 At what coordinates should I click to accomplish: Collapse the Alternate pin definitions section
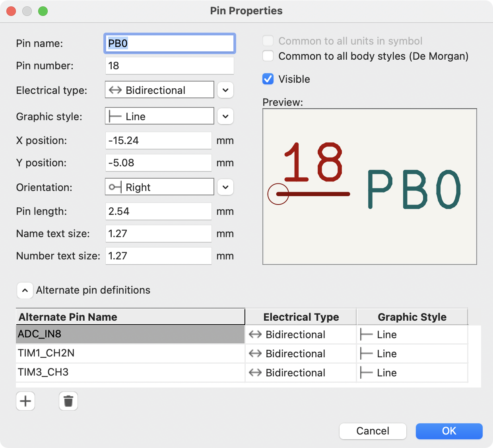pos(25,290)
